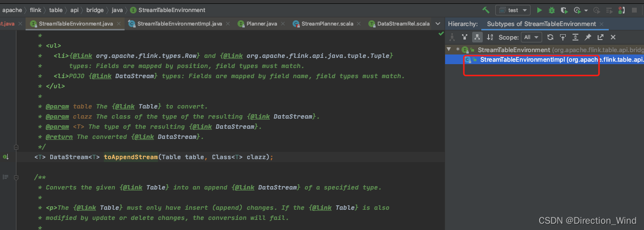
Task: Click the class icon on StreamTableEnvironmentImpl.java tab
Action: coord(131,24)
